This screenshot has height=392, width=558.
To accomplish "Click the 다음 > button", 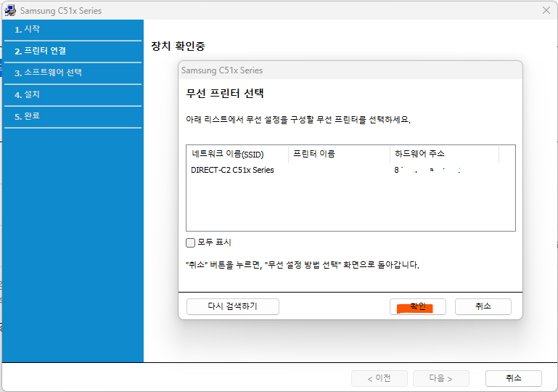I will (x=441, y=378).
